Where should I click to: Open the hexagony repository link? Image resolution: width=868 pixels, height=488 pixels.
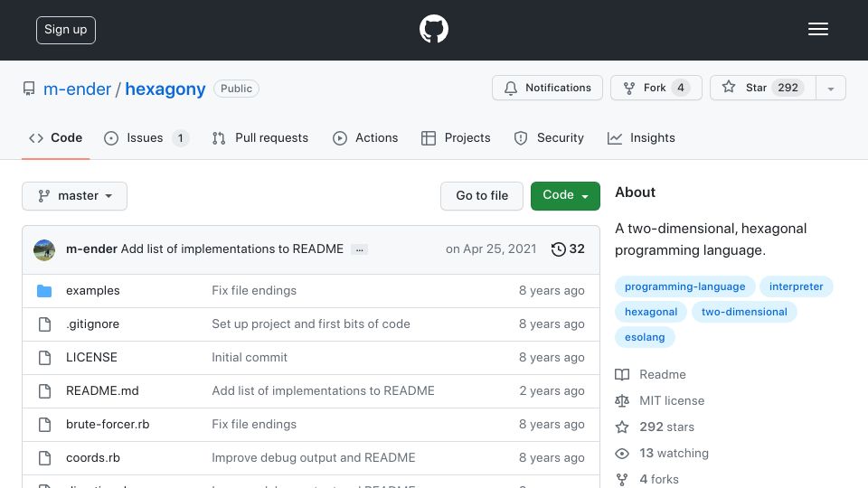[x=165, y=89]
